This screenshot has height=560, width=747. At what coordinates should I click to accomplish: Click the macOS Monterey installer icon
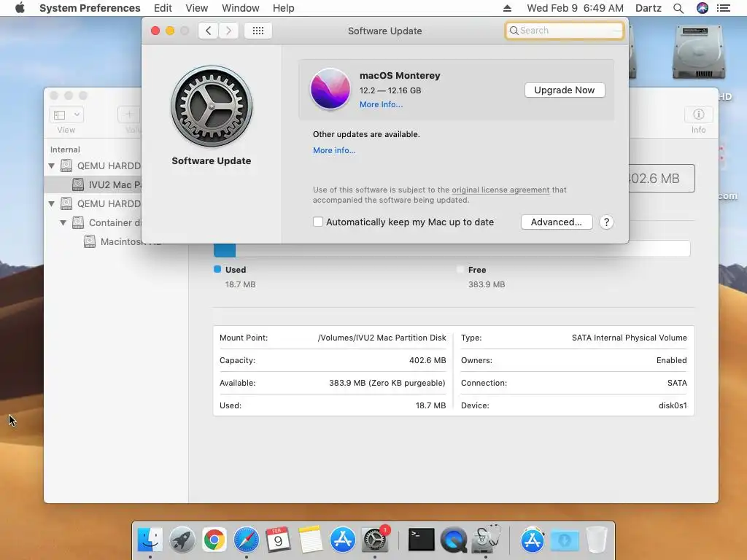coord(330,89)
